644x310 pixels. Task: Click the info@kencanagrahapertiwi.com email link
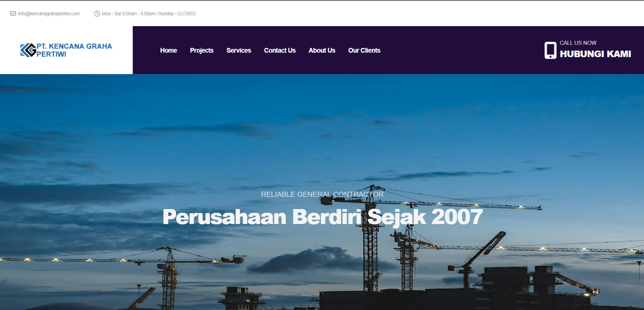[49, 14]
